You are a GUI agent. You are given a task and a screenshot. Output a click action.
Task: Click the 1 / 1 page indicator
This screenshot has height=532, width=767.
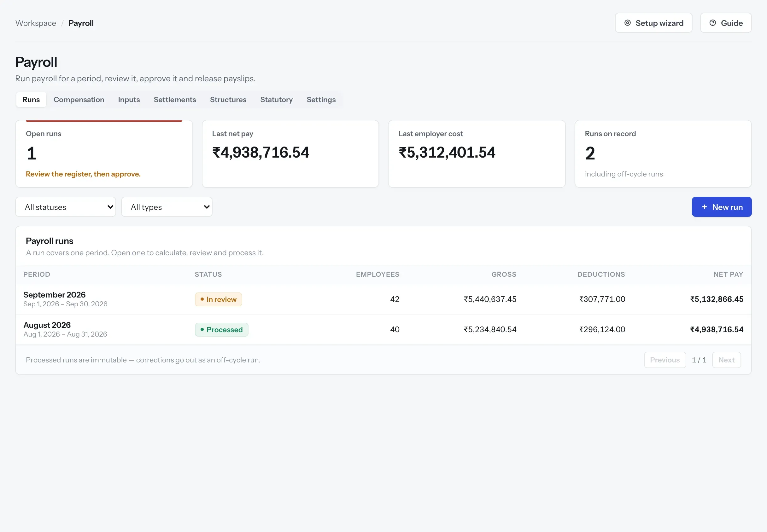tap(699, 360)
